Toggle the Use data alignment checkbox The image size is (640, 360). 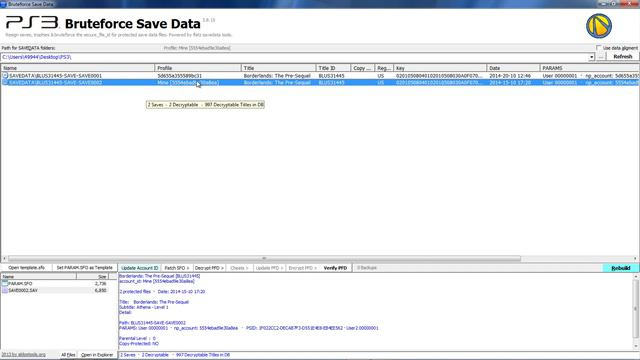599,48
